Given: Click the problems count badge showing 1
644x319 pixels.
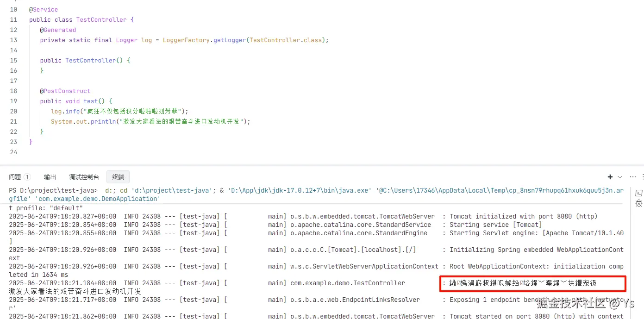Looking at the screenshot, I should click(27, 177).
